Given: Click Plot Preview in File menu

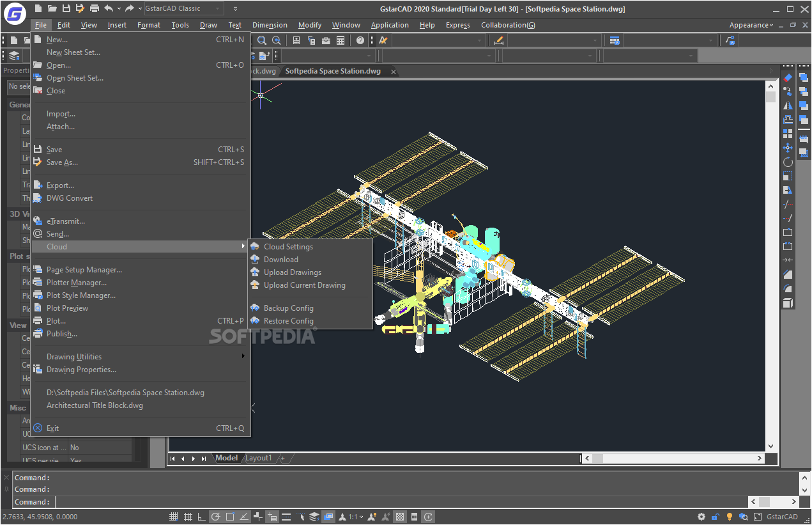Looking at the screenshot, I should pos(141,308).
